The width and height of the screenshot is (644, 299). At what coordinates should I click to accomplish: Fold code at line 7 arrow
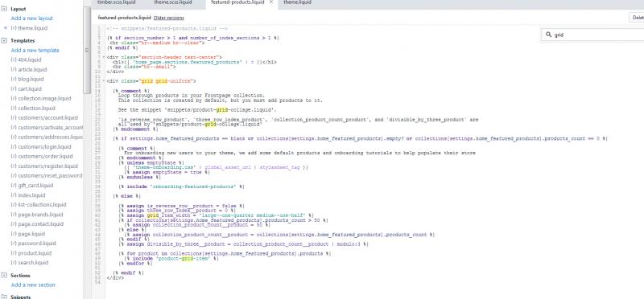point(104,57)
